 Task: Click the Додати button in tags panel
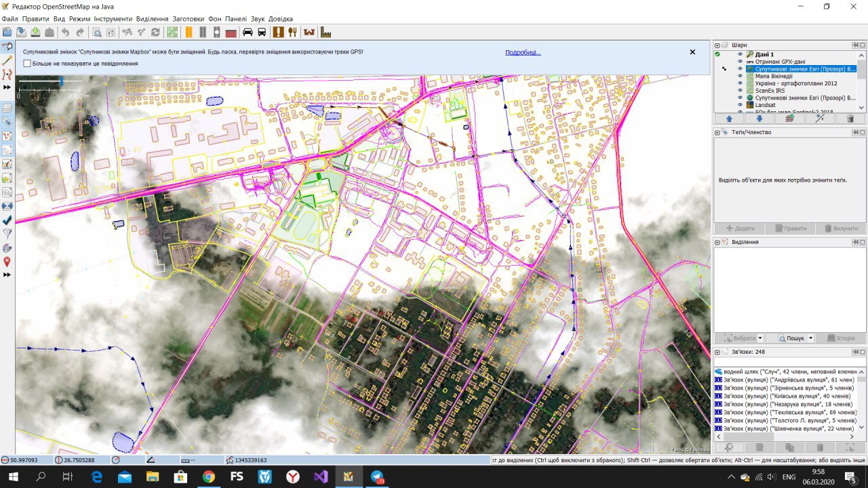pyautogui.click(x=740, y=228)
